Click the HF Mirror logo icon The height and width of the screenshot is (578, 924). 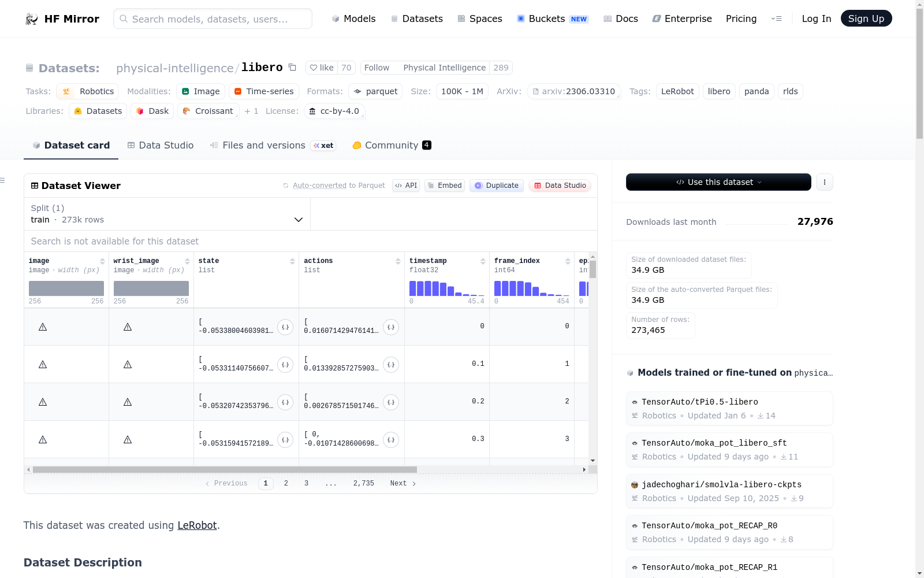click(x=32, y=19)
